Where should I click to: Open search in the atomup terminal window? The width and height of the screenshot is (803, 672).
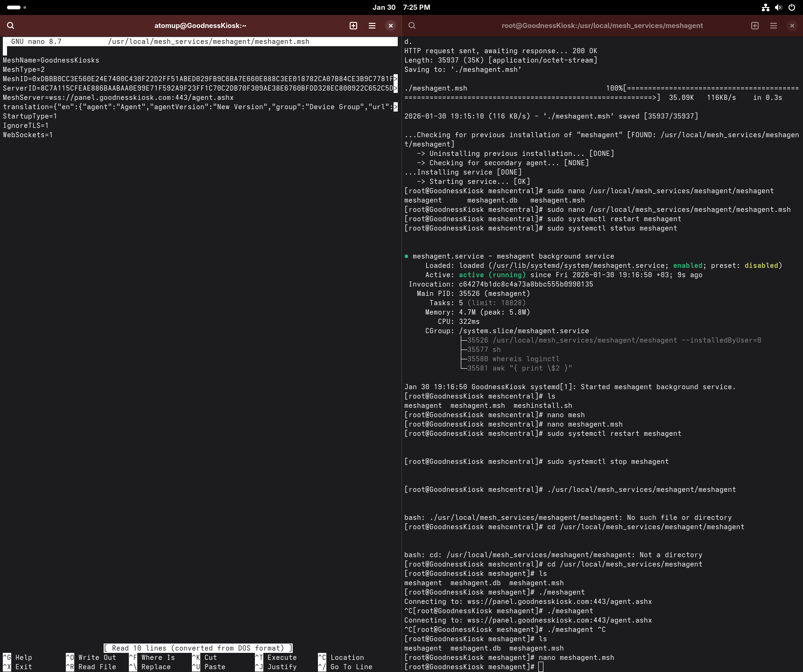tap(11, 26)
